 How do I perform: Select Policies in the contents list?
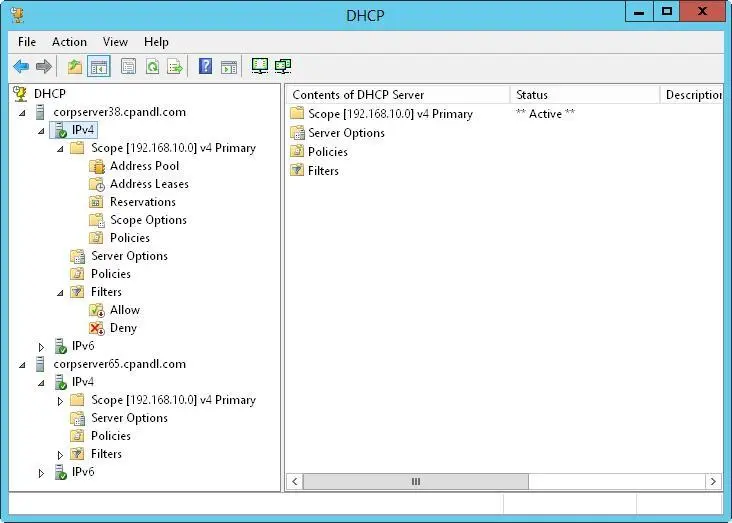328,152
